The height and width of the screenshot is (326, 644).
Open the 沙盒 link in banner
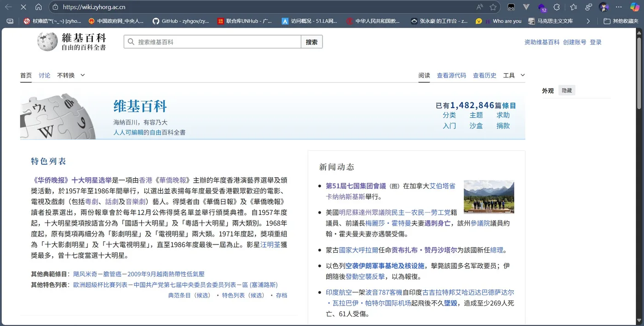coord(476,126)
